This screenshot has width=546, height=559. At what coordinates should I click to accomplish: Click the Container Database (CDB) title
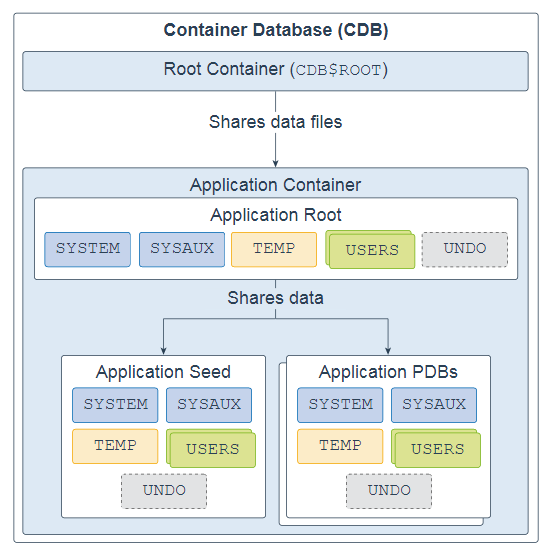pos(275,30)
